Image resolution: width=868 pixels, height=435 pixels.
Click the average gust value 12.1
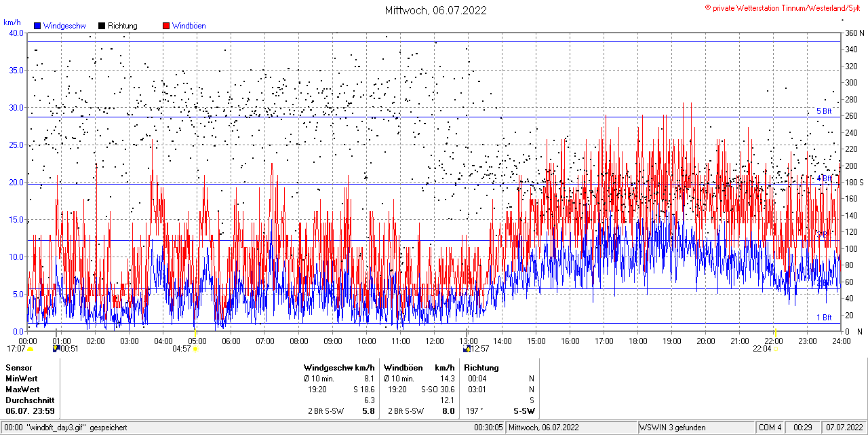tap(448, 400)
